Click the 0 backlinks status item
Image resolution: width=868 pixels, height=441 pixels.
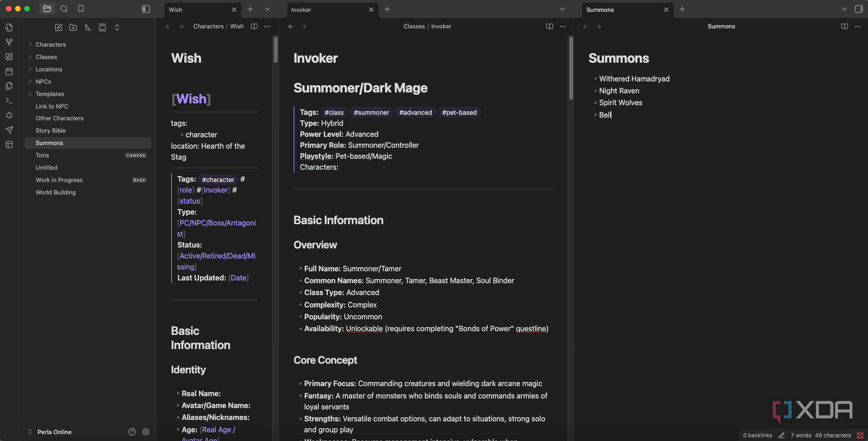pyautogui.click(x=757, y=436)
